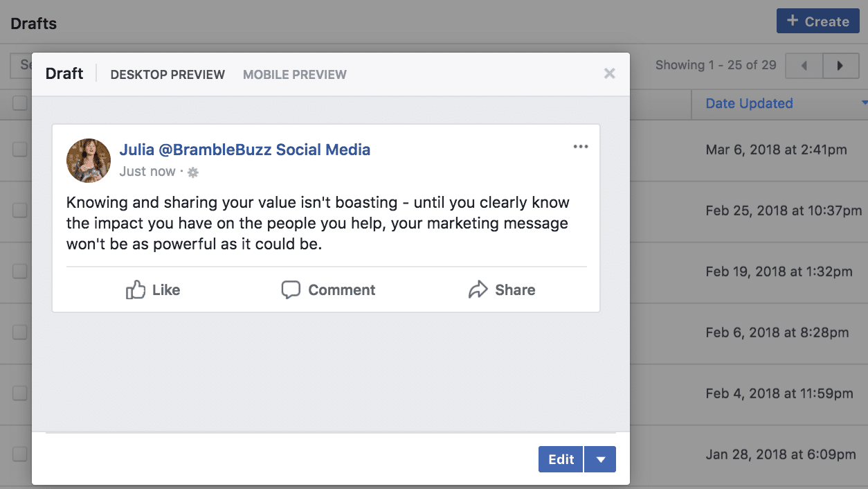The image size is (868, 489).
Task: Open the post's three-dot options menu
Action: point(581,146)
